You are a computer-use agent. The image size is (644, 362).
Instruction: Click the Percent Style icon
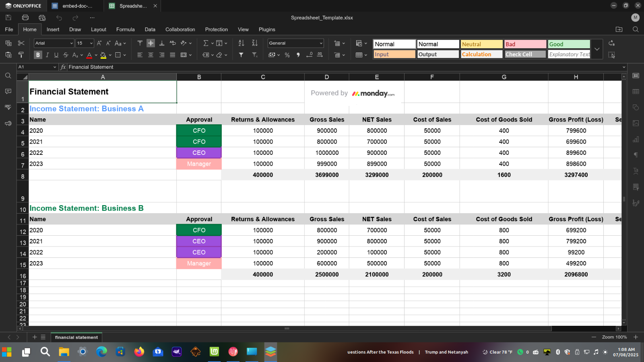(287, 55)
